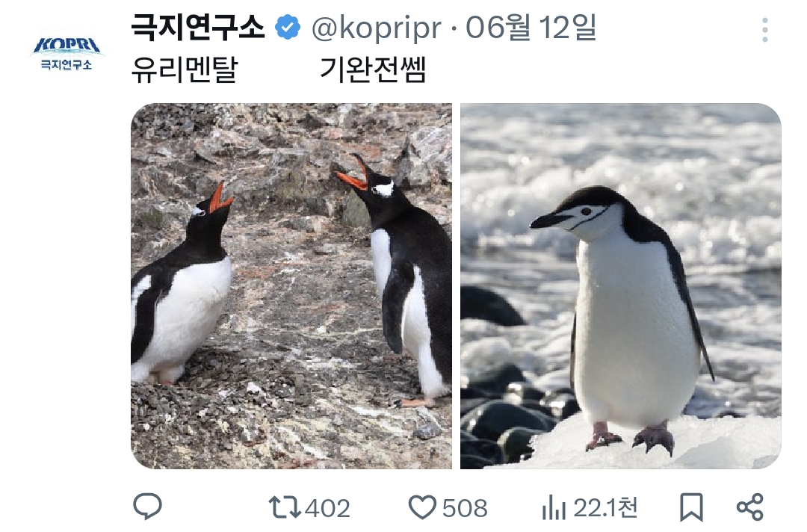Viewport: 807px width, 532px height.
Task: Click the 유리멘탈 tweet text
Action: point(185,69)
